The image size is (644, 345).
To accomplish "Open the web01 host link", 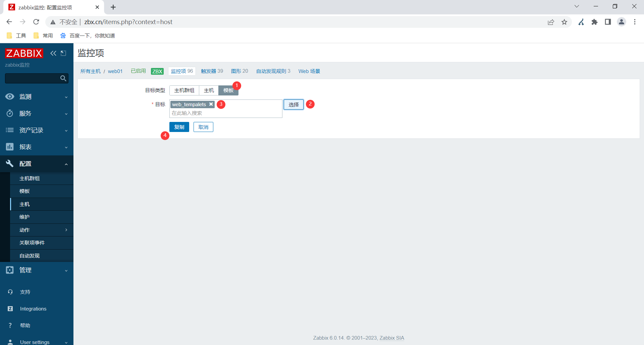I will click(115, 71).
